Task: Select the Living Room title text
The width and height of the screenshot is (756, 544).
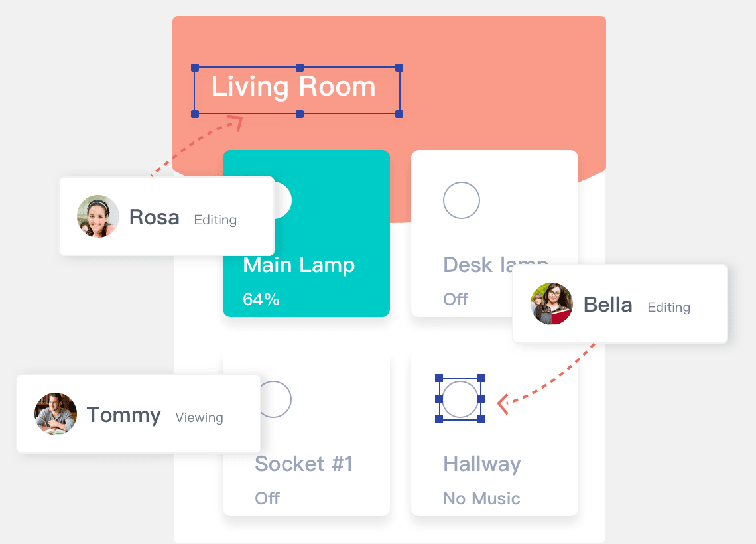Action: click(293, 87)
